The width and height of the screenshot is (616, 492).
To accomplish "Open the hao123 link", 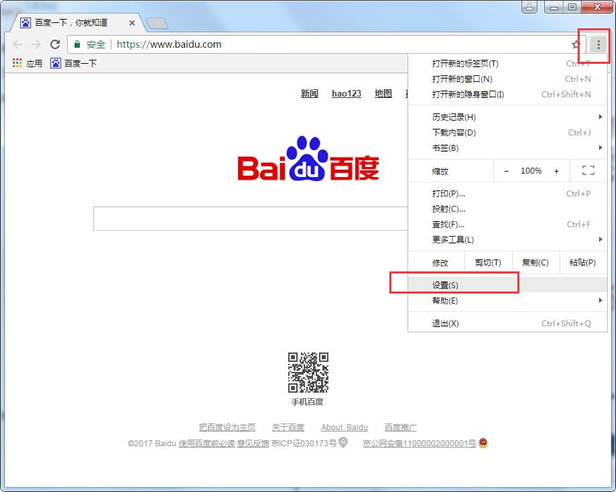I will pyautogui.click(x=346, y=94).
